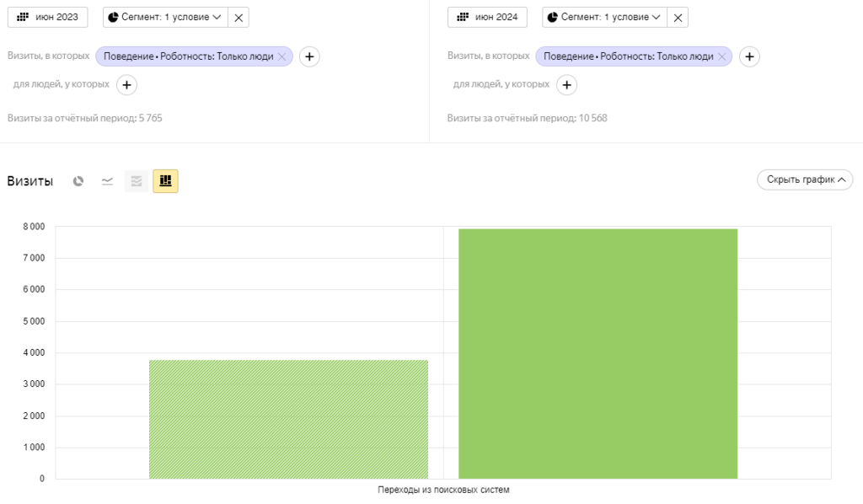
Task: Select the stacked area chart view
Action: coord(136,181)
